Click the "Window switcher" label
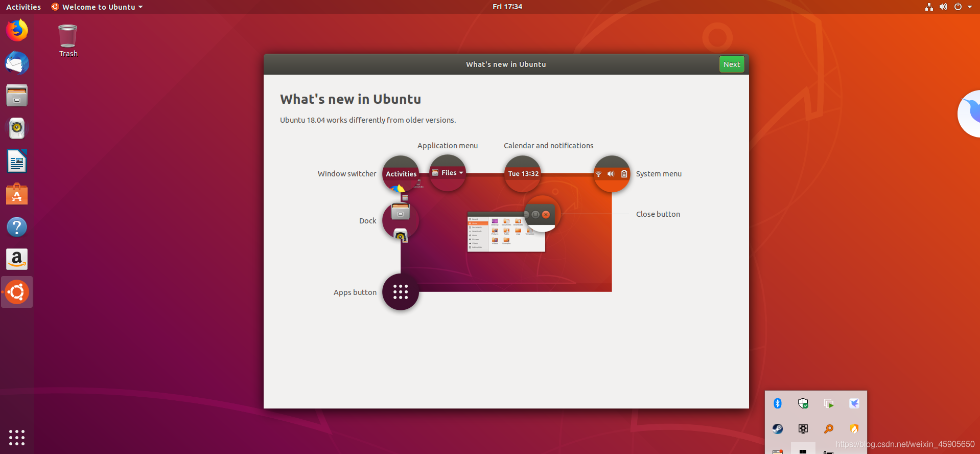The image size is (980, 454). [x=347, y=174]
